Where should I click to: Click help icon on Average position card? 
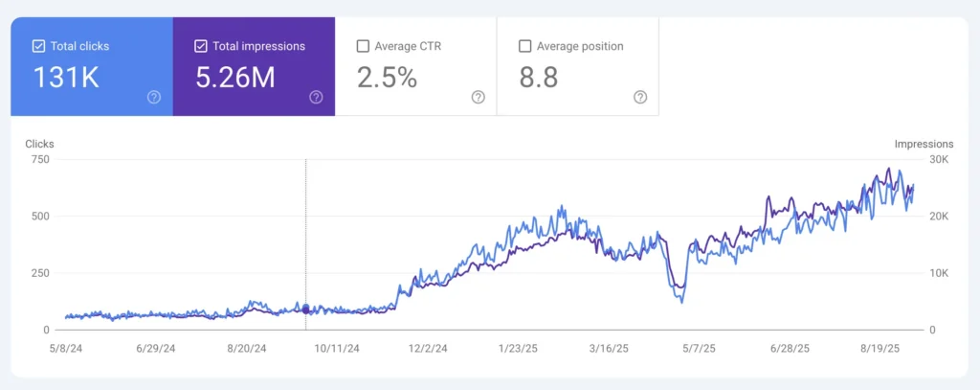coord(640,97)
